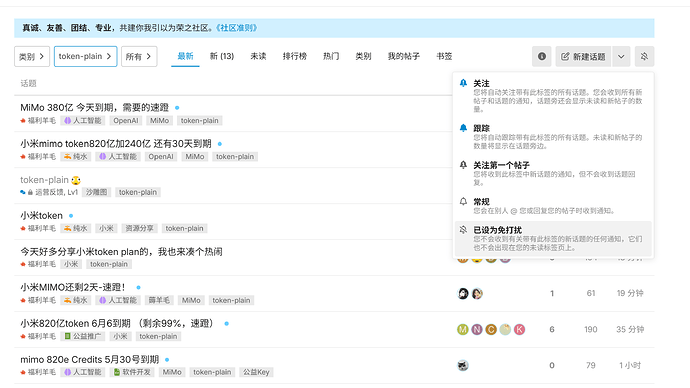Click the tag info icon button

[542, 56]
